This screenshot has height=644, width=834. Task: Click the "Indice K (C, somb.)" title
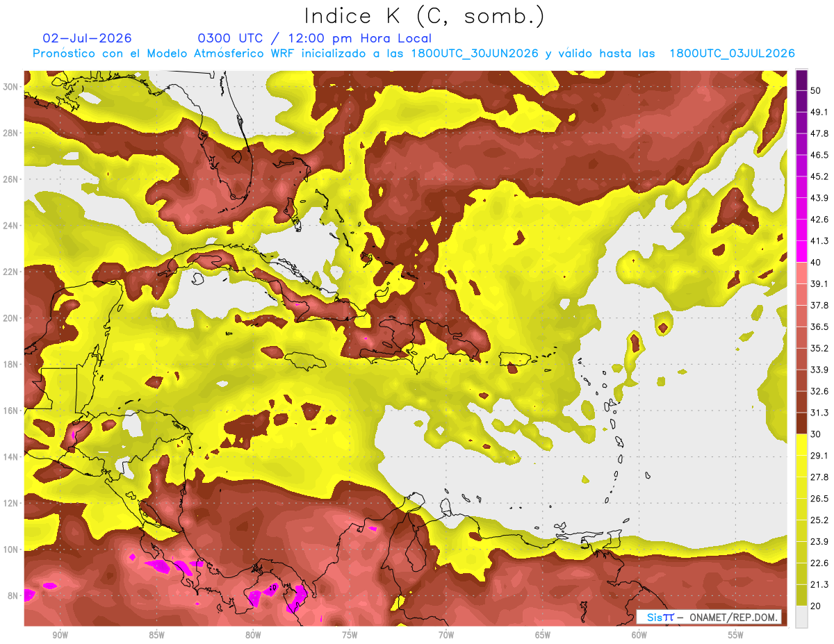click(424, 15)
